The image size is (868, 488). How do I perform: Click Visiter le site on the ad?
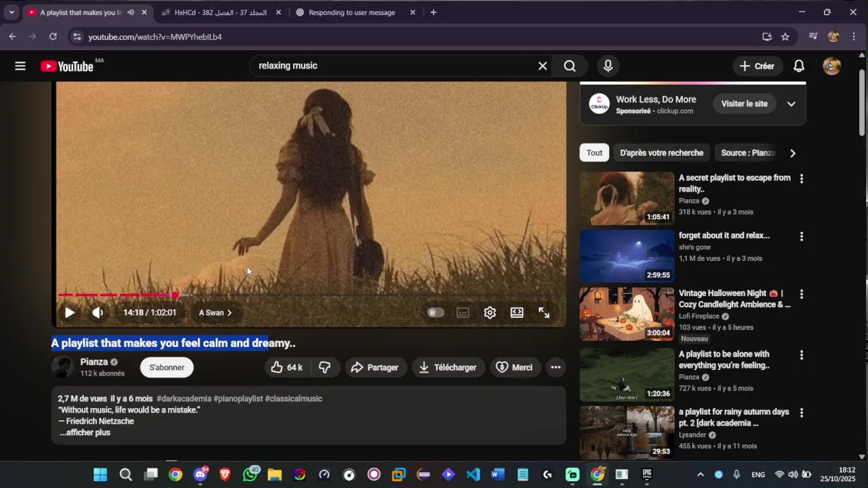745,104
